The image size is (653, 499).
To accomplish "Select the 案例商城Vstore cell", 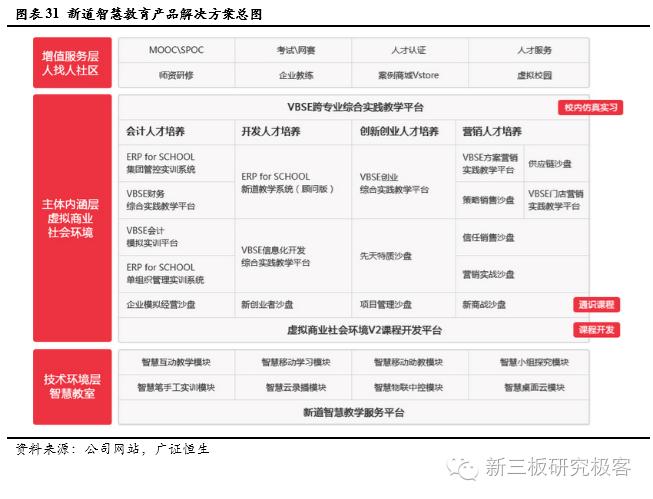I will (x=410, y=75).
